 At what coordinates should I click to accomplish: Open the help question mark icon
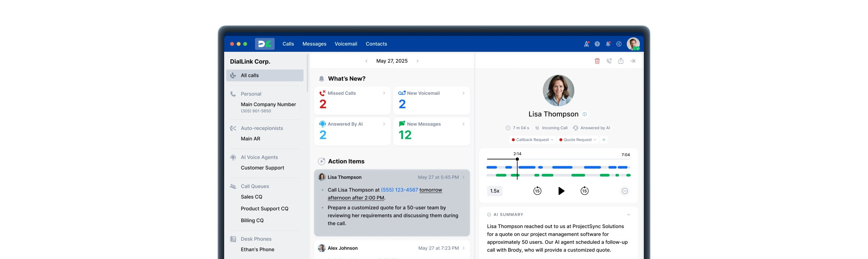[597, 44]
